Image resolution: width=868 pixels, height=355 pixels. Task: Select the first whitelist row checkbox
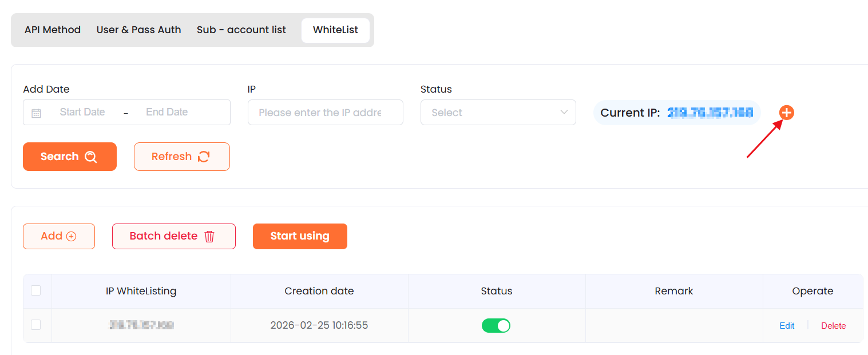pos(36,325)
